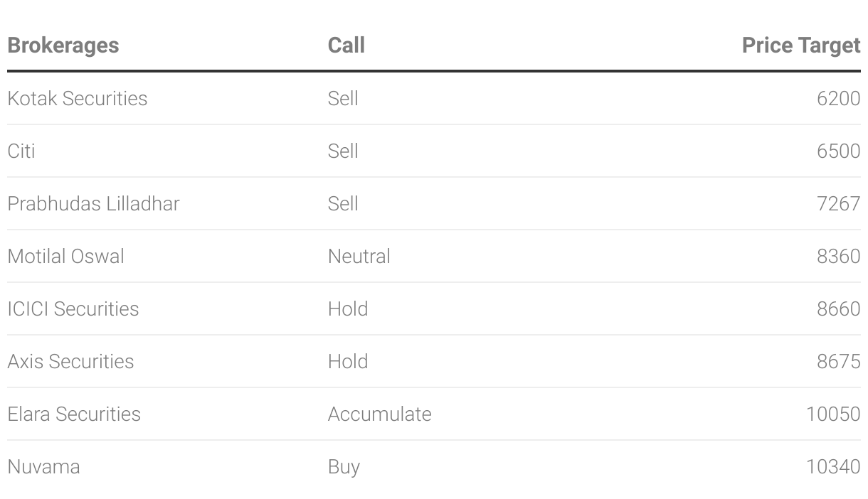This screenshot has height=499, width=868.
Task: Click the Neutral call for Motilal Oswal
Action: pos(359,256)
